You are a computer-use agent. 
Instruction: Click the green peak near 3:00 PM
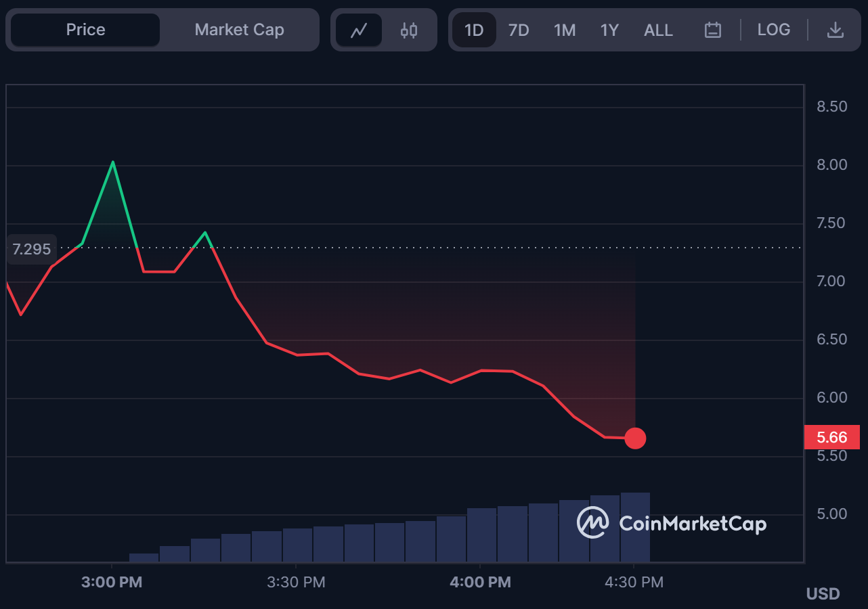tap(112, 162)
